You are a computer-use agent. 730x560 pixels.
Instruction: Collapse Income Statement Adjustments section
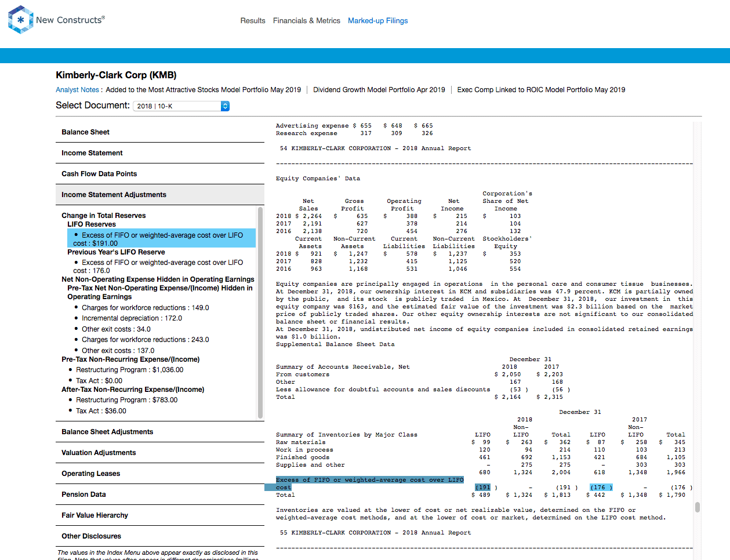(160, 195)
